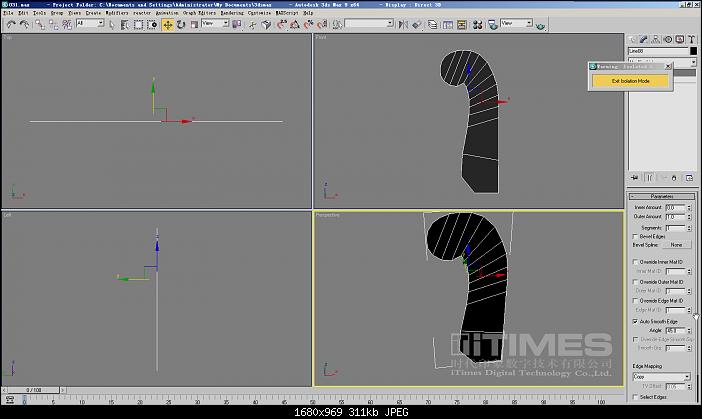Click the Segments spinner arrows
Screen dimensions: 702x419
point(689,228)
